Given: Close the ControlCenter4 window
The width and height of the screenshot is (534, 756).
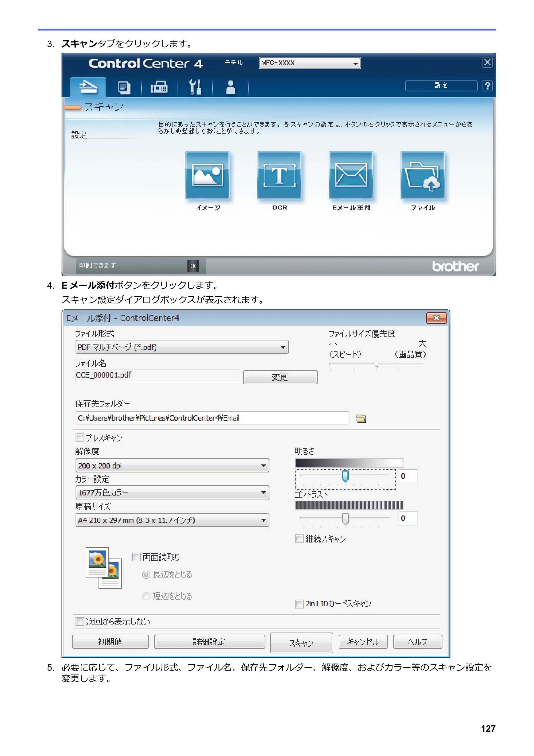Looking at the screenshot, I should pyautogui.click(x=487, y=62).
